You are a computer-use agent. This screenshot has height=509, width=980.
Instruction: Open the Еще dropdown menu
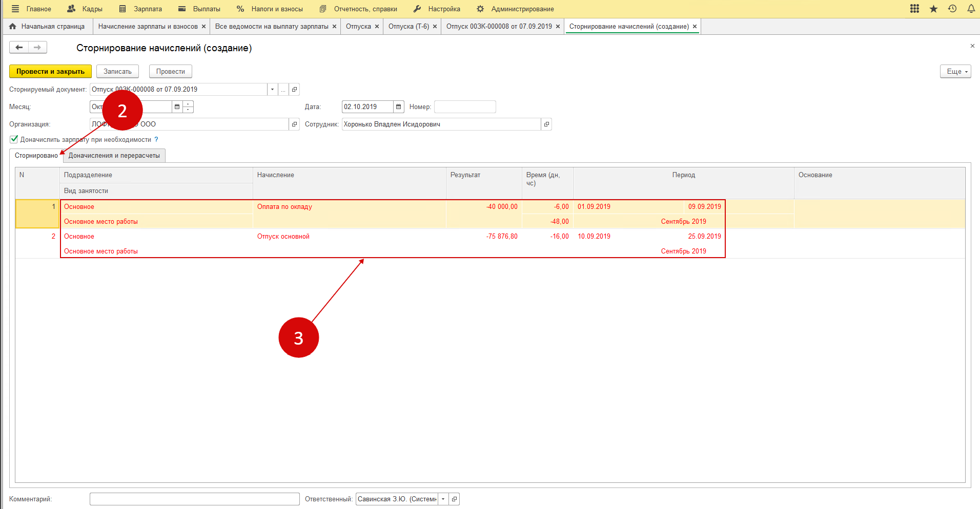click(955, 71)
